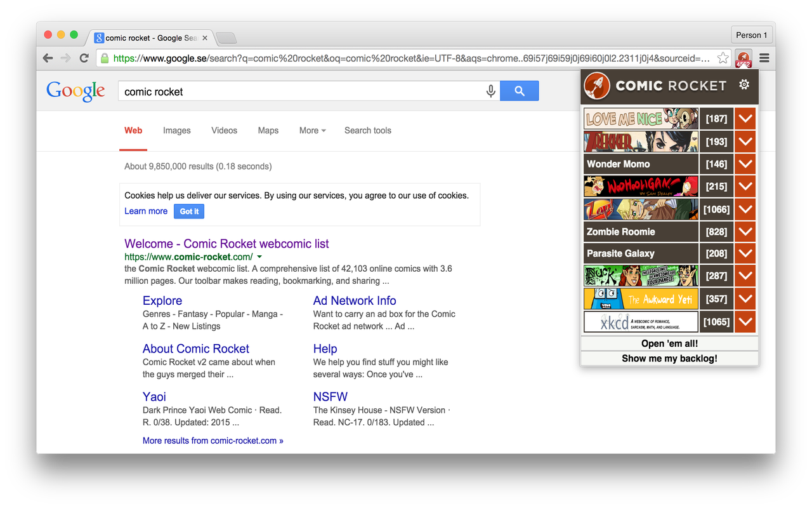Open the green URL dropdown arrow
Viewport: 812px width, 508px height.
[x=259, y=257]
